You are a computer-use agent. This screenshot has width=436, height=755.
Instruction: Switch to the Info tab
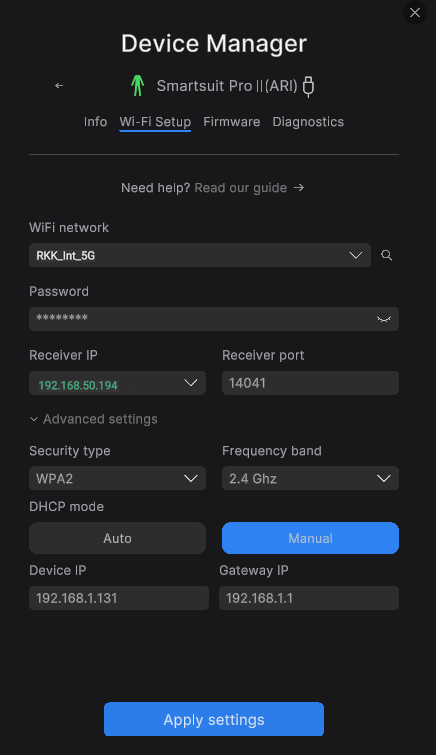pyautogui.click(x=95, y=122)
